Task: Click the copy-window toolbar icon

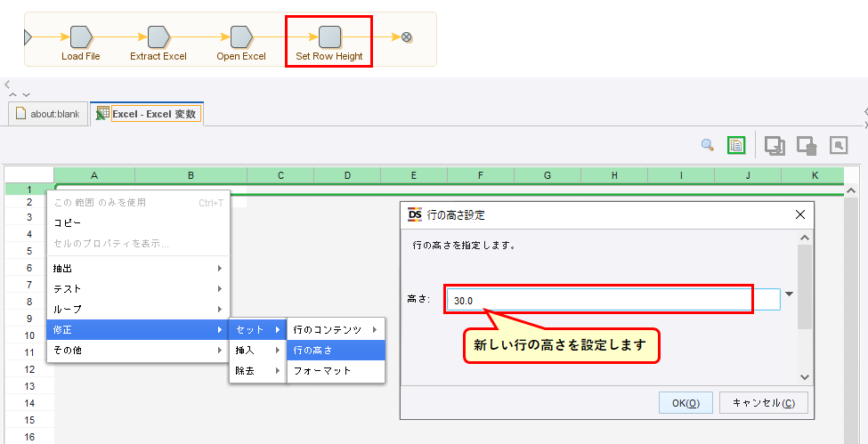Action: point(775,145)
